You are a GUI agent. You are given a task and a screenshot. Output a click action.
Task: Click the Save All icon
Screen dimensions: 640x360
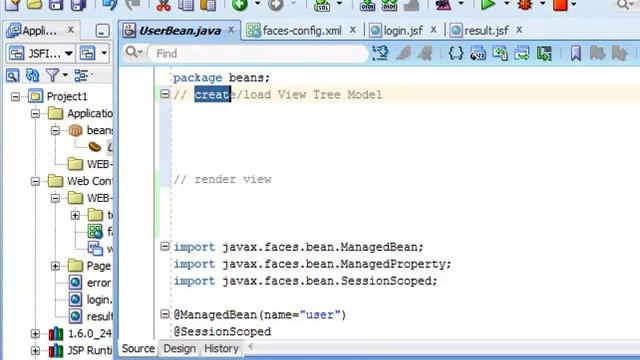coord(78,4)
